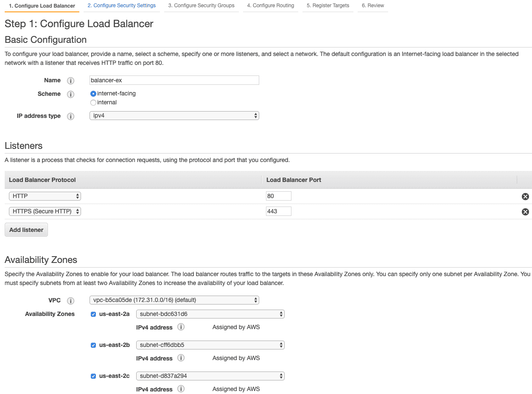Click the info icon beside Scheme
532x394 pixels.
click(x=70, y=94)
